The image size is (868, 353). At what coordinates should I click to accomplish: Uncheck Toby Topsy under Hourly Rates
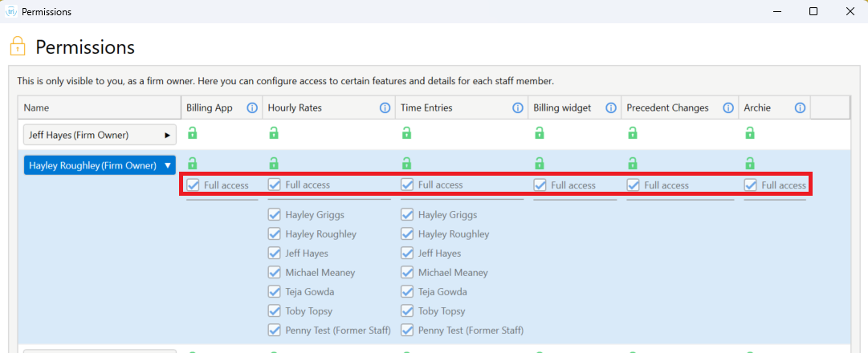pos(274,311)
